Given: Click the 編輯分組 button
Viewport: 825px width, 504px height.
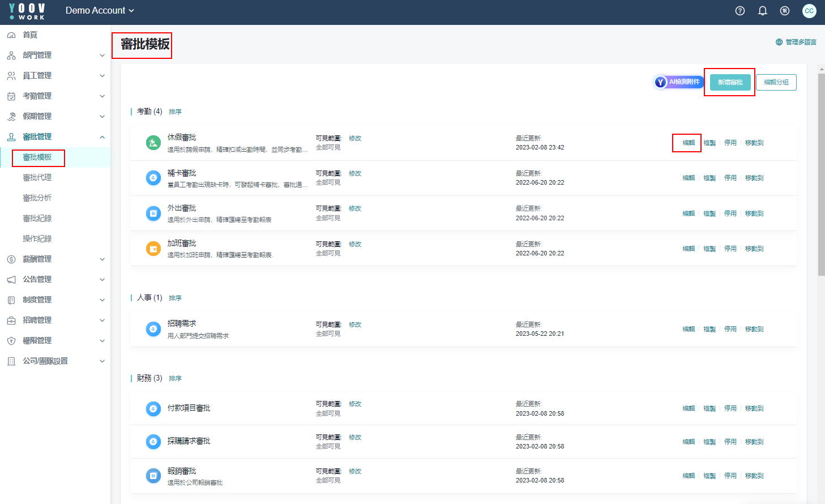Looking at the screenshot, I should pos(776,83).
